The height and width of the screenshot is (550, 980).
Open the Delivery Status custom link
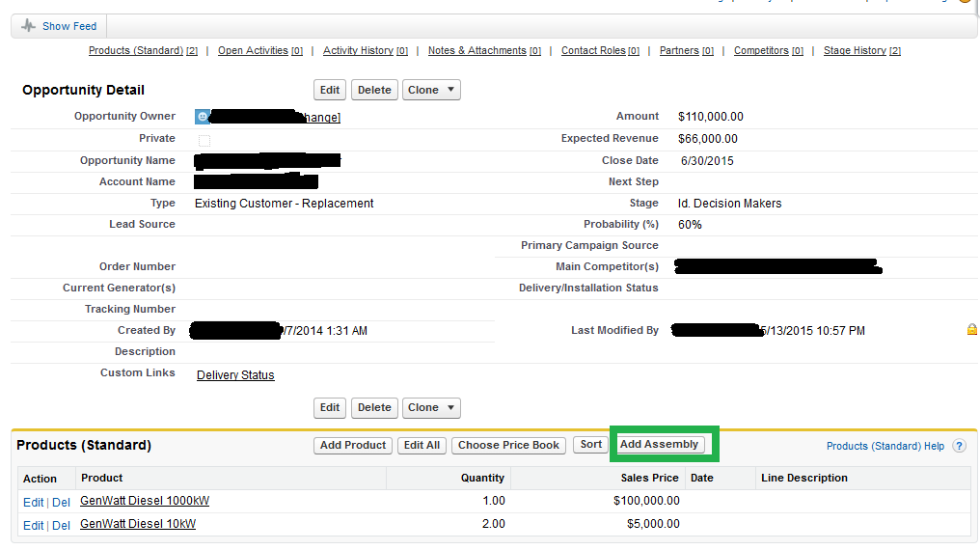pyautogui.click(x=235, y=375)
